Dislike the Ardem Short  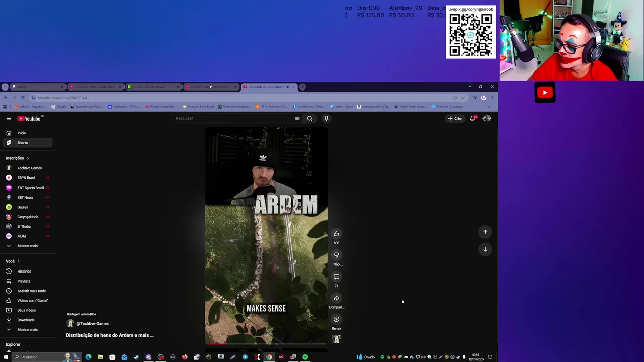(336, 255)
